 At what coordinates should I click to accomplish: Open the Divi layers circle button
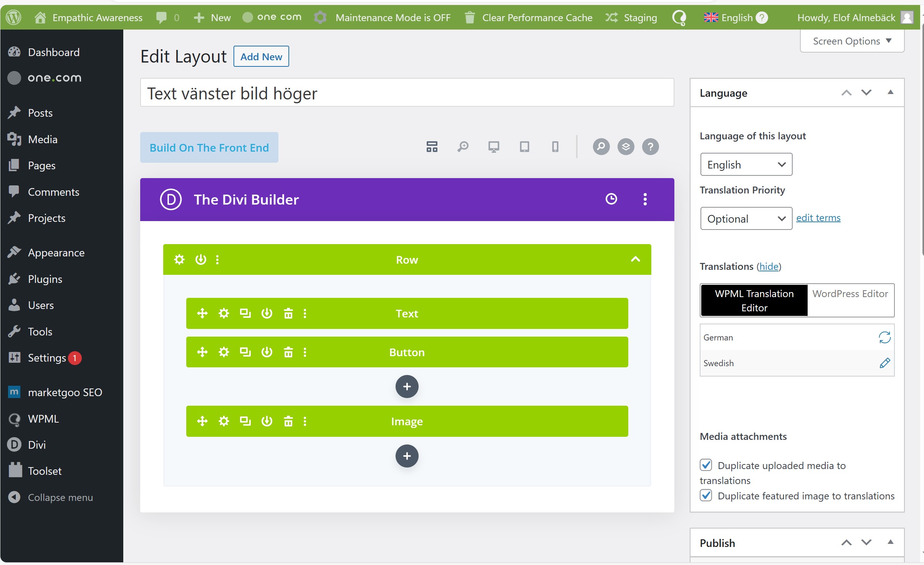coord(626,147)
